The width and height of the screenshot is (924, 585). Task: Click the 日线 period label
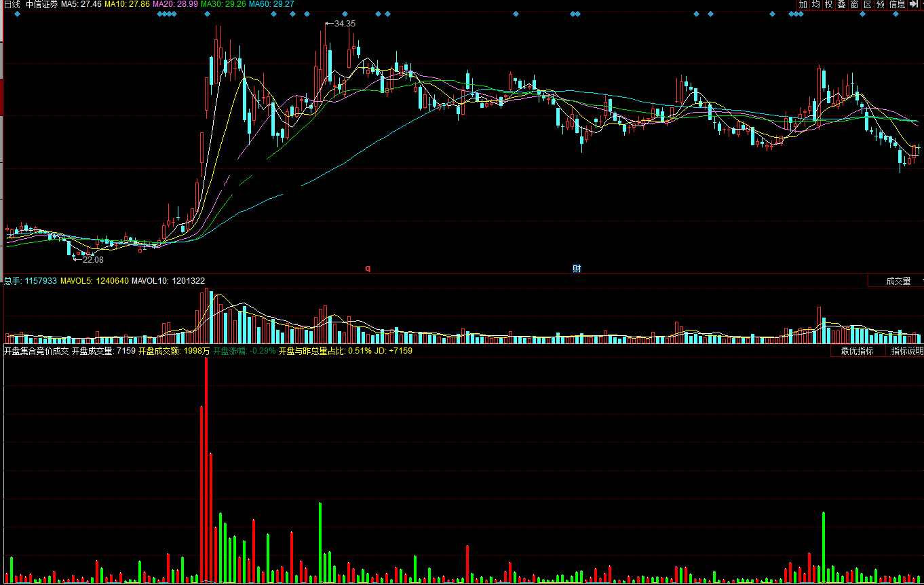tap(12, 4)
